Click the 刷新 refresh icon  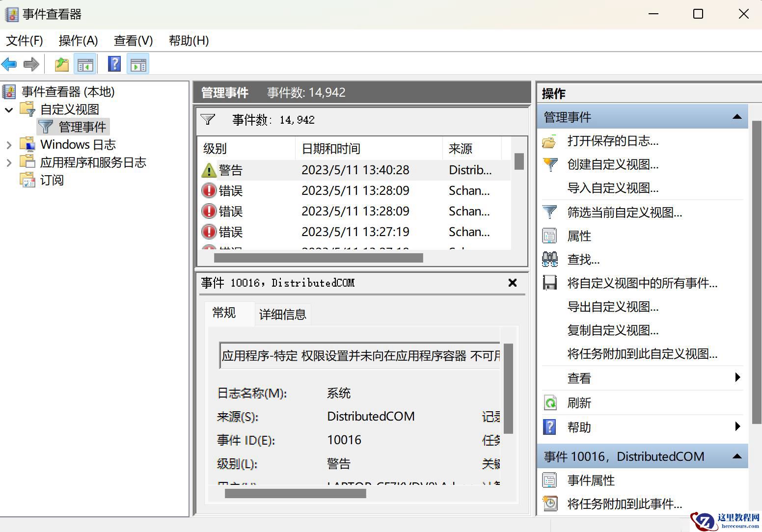pyautogui.click(x=550, y=402)
